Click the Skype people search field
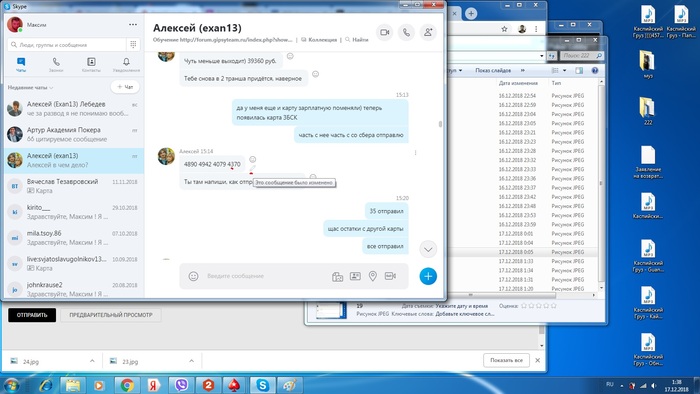The width and height of the screenshot is (700, 394). [x=67, y=45]
